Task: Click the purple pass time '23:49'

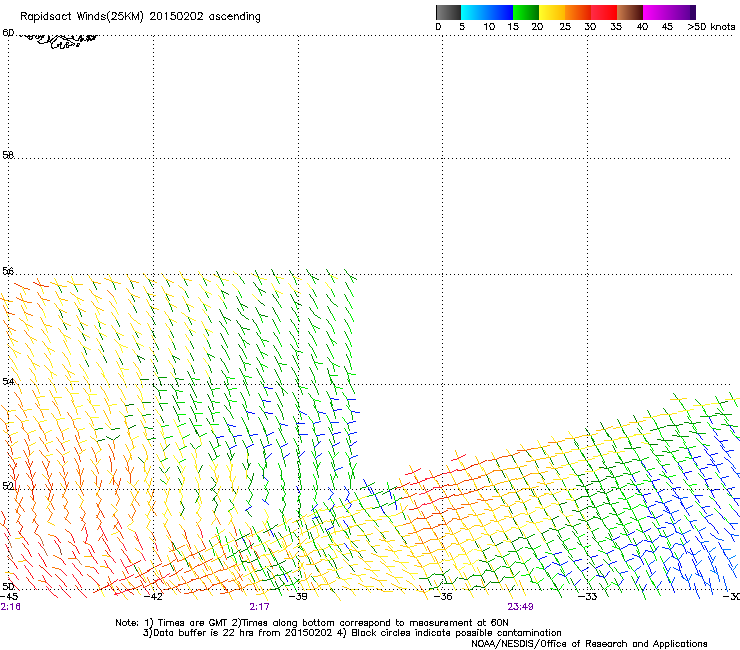Action: point(521,607)
